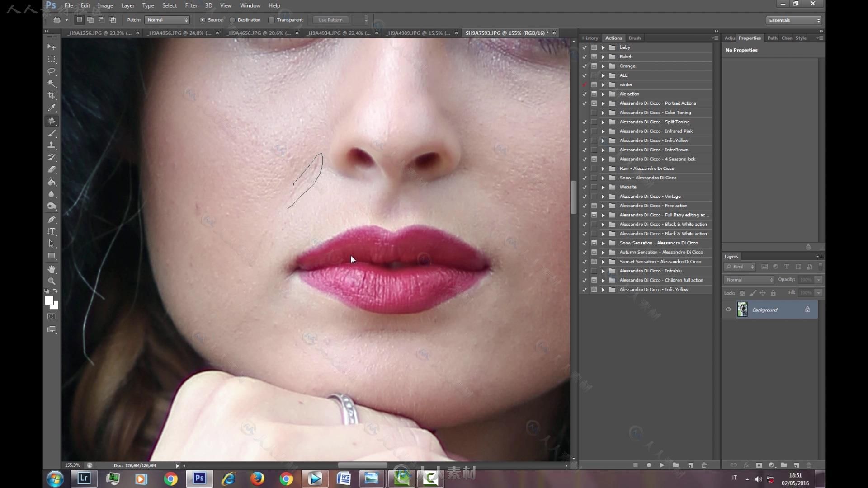Click the foreground color swatch
Screen dimensions: 868x488
click(x=49, y=300)
